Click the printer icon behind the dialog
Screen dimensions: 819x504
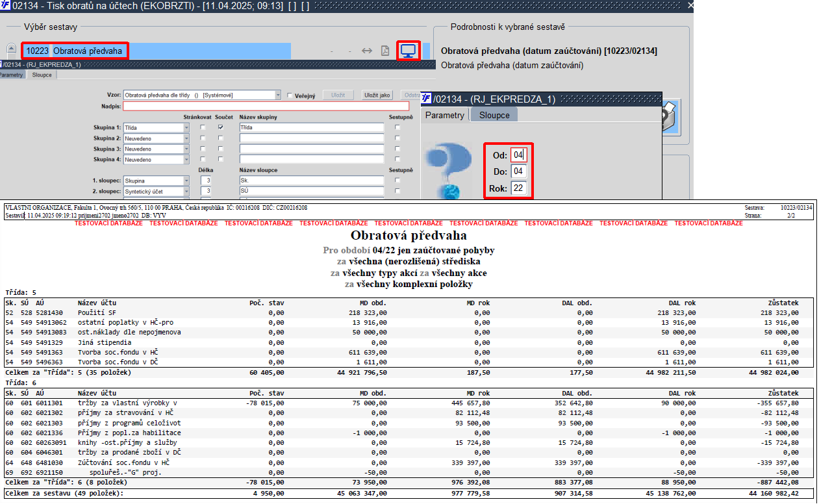(x=670, y=118)
